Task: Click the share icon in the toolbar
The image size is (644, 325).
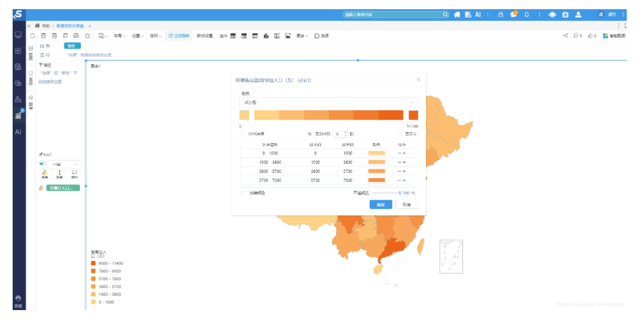Action: pyautogui.click(x=566, y=36)
